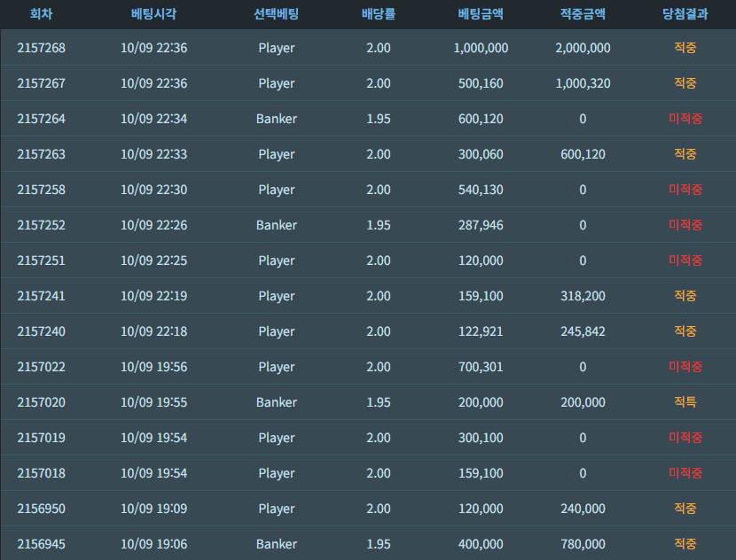This screenshot has height=560, width=736.
Task: Click the 선택베팅 column header
Action: [x=277, y=14]
